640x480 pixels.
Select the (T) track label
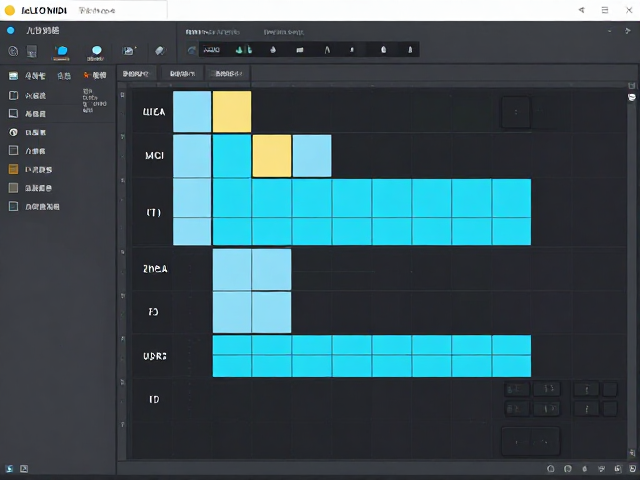pos(153,212)
